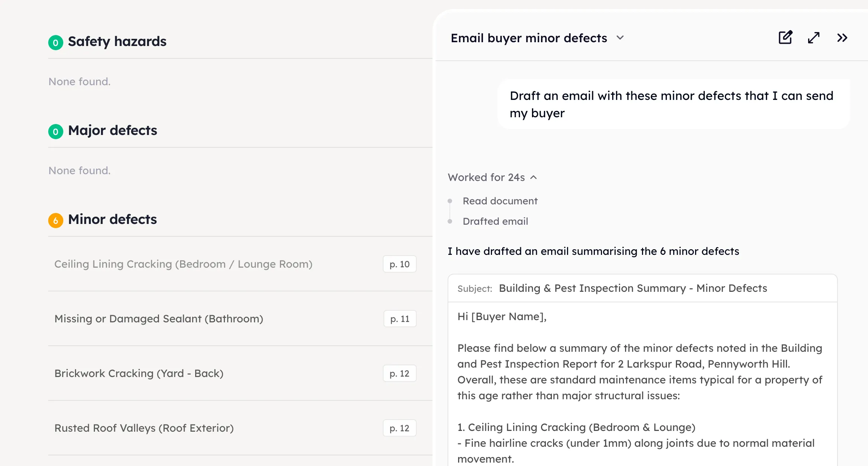Click the Minor defects heading

[x=112, y=219]
